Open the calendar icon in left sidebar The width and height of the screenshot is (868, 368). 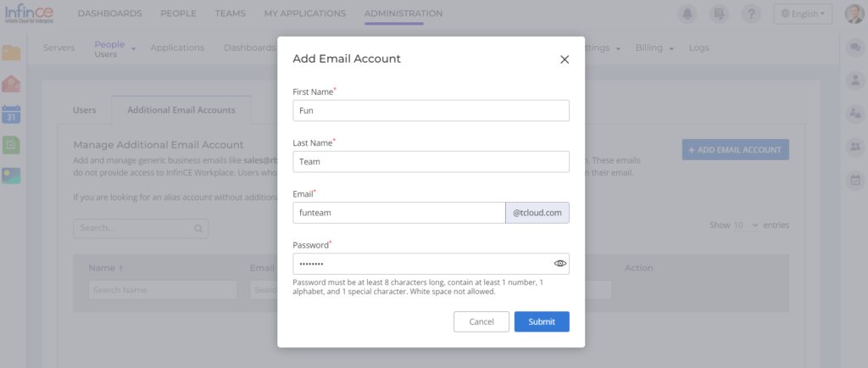11,114
